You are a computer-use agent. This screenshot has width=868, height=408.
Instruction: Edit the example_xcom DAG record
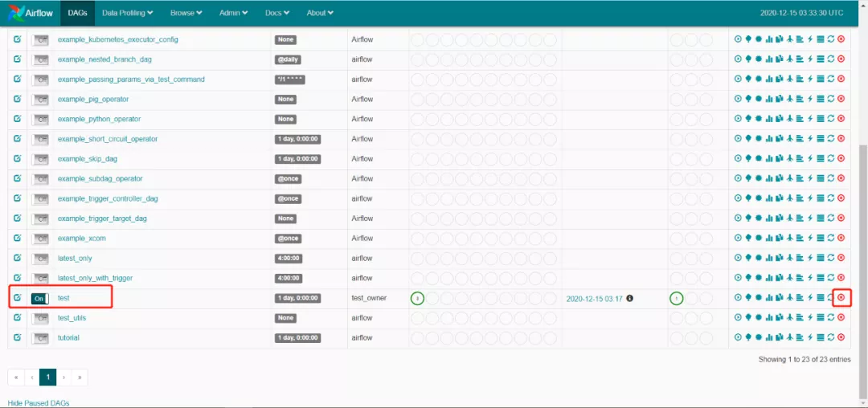point(17,239)
